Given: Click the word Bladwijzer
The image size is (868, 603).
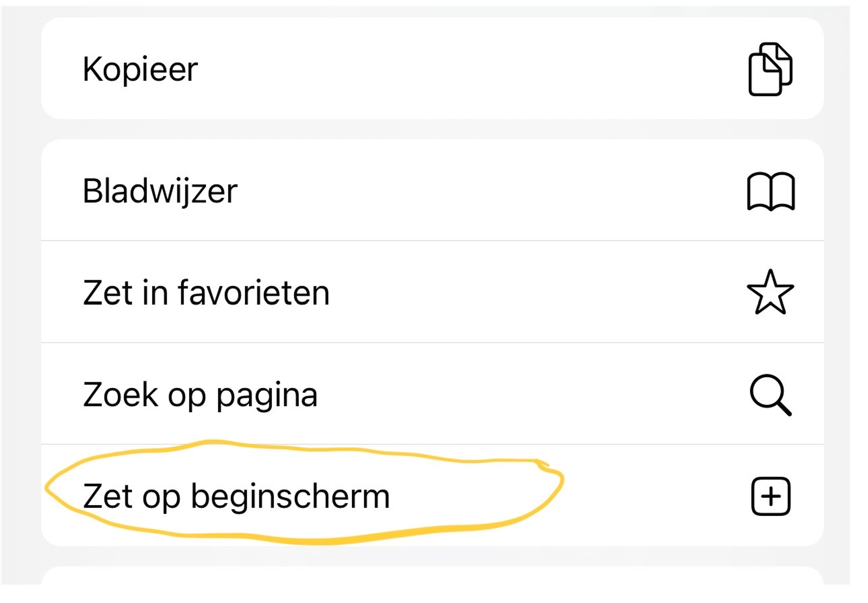Looking at the screenshot, I should (160, 191).
